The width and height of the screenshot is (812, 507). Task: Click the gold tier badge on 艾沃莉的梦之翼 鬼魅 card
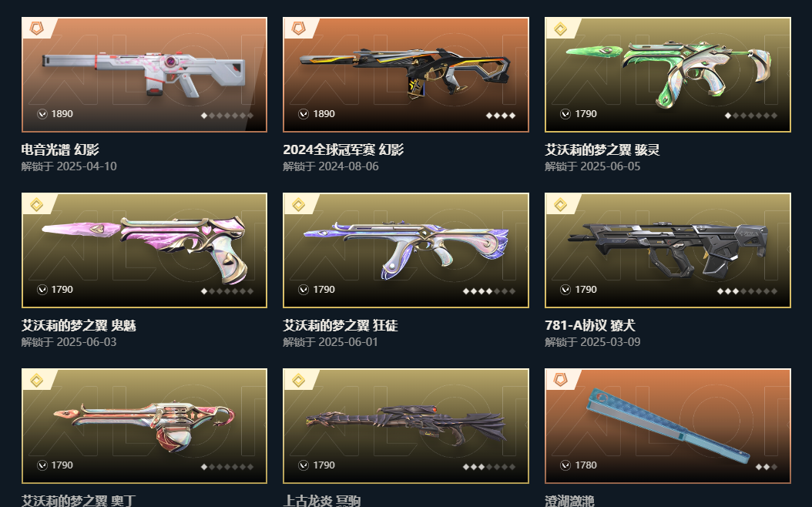(x=37, y=204)
